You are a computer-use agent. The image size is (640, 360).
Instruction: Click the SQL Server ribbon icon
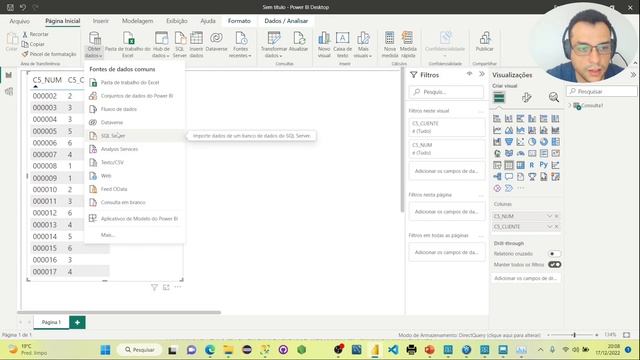(x=180, y=45)
